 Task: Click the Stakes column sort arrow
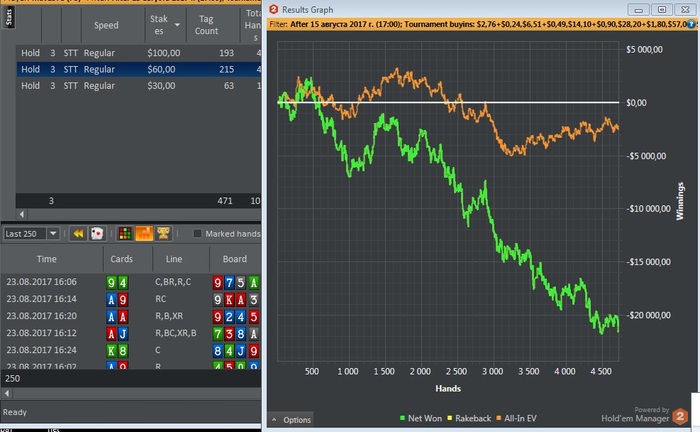177,25
